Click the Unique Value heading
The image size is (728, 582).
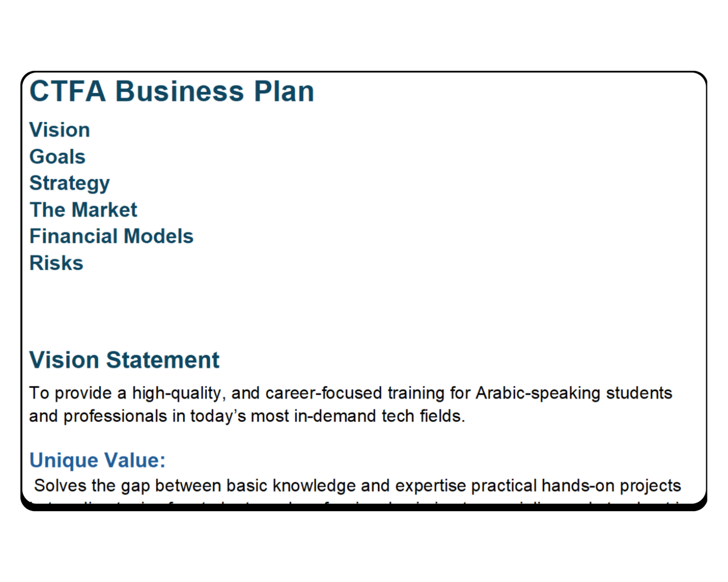(97, 460)
